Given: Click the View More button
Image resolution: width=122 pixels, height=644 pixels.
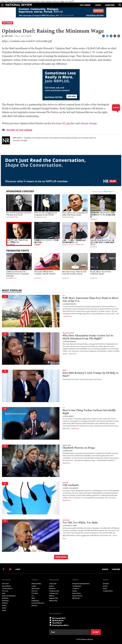Looking at the screenshot, I should click(x=61, y=557).
